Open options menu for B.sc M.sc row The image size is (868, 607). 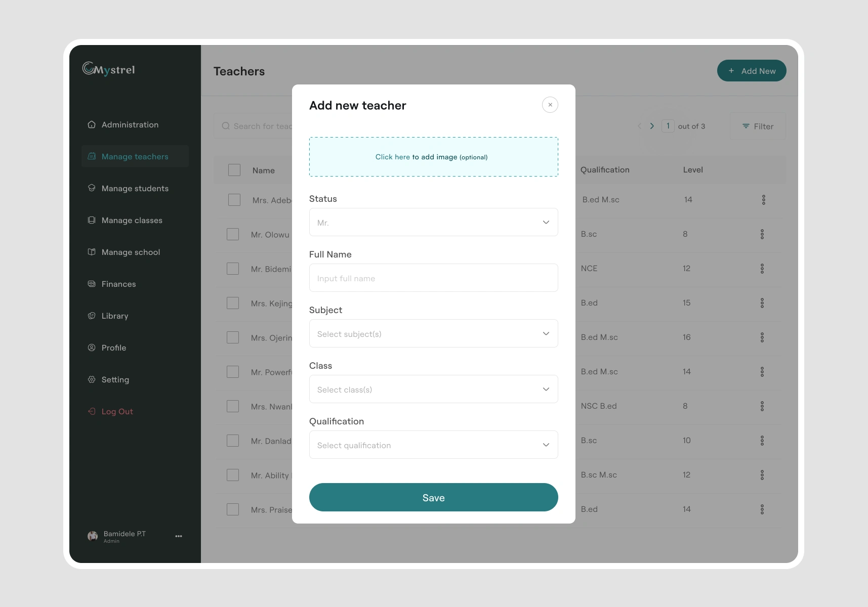click(762, 475)
